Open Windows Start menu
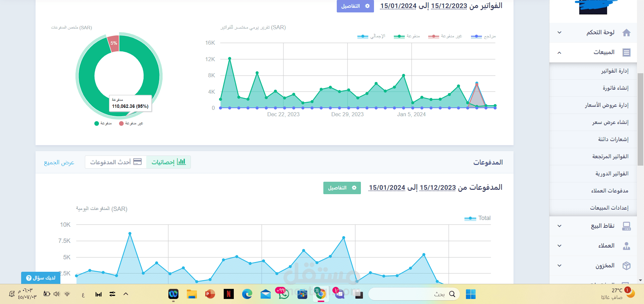644x304 pixels. (x=471, y=294)
